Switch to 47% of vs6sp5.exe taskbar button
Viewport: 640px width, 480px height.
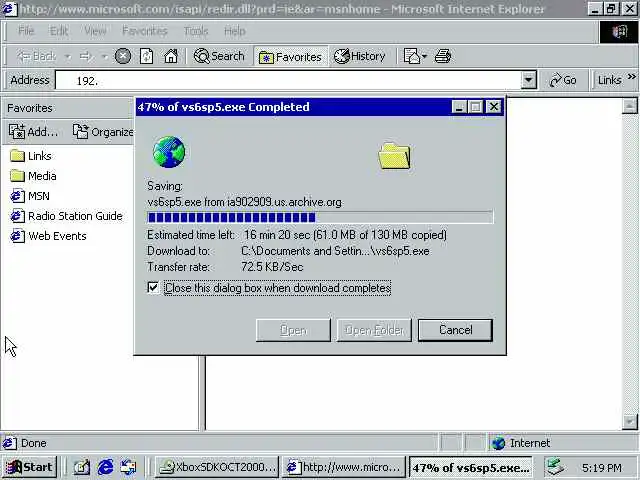471,467
